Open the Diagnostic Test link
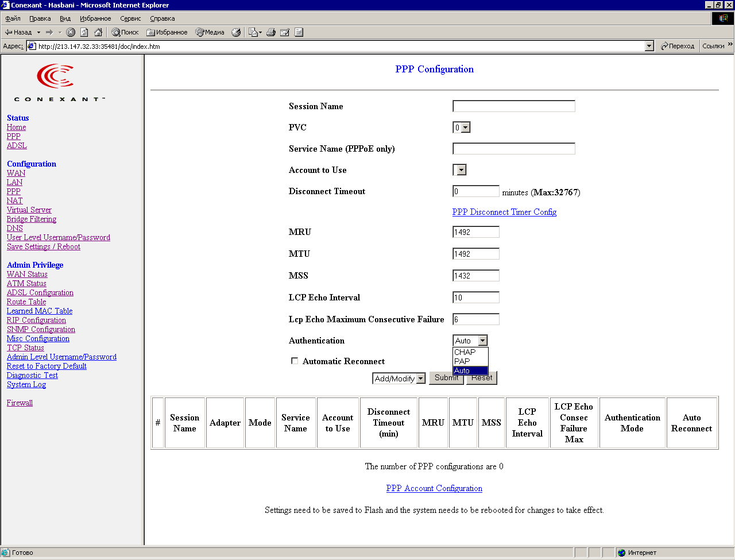Image resolution: width=735 pixels, height=560 pixels. [x=32, y=375]
